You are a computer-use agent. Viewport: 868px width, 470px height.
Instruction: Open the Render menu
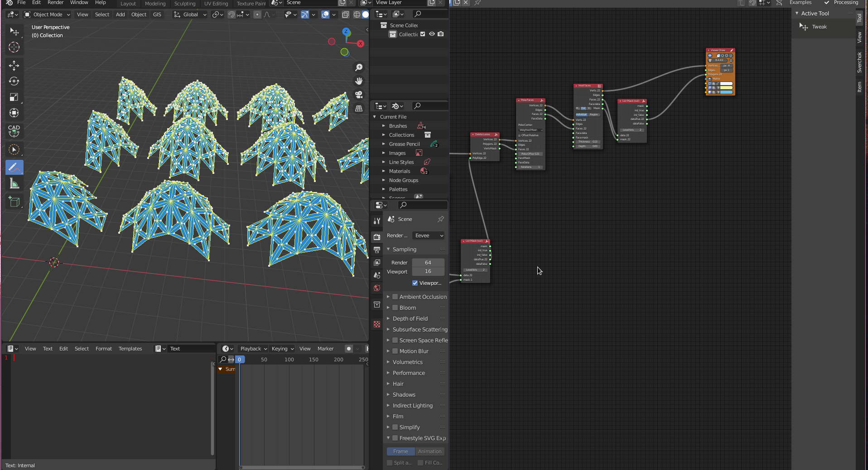click(x=55, y=3)
